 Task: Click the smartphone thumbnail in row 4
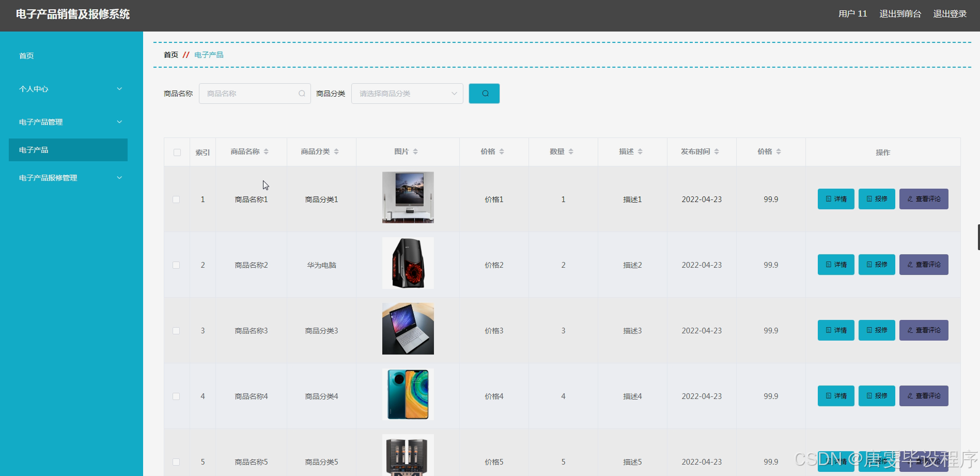408,394
